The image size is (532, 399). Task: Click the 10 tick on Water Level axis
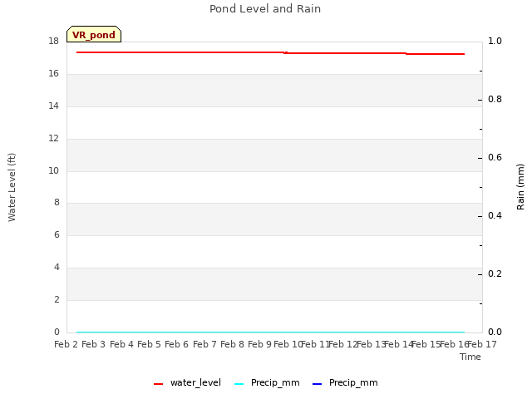(x=53, y=170)
